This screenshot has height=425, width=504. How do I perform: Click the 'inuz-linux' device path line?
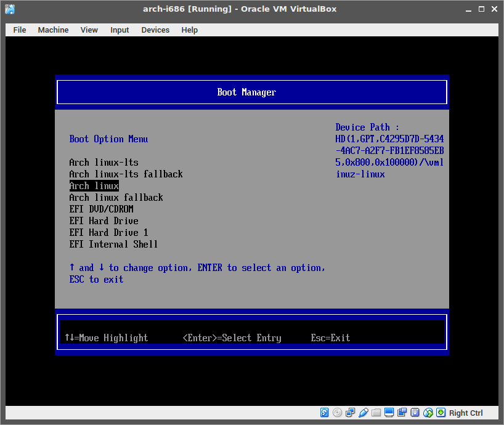(360, 174)
